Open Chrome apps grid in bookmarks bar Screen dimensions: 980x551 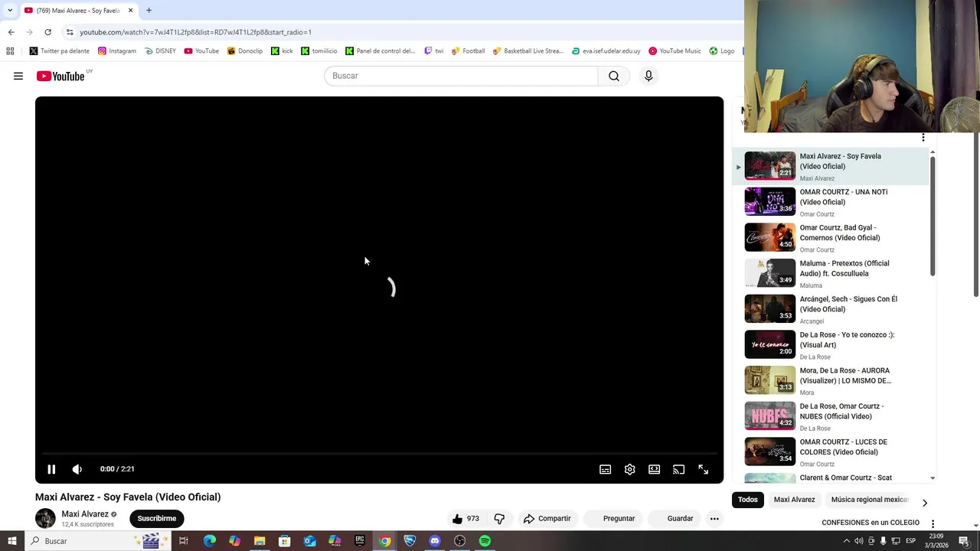pyautogui.click(x=10, y=51)
